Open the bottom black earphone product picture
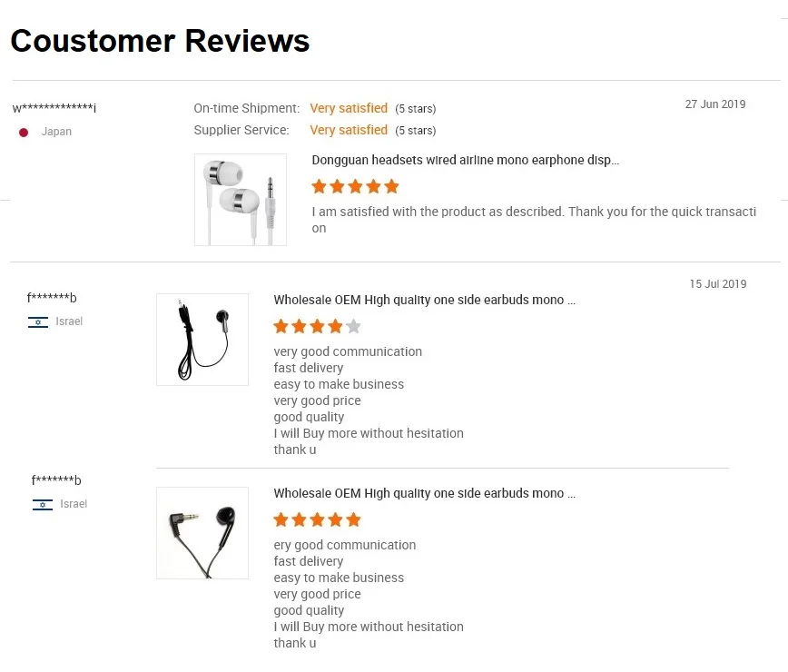 tap(202, 532)
